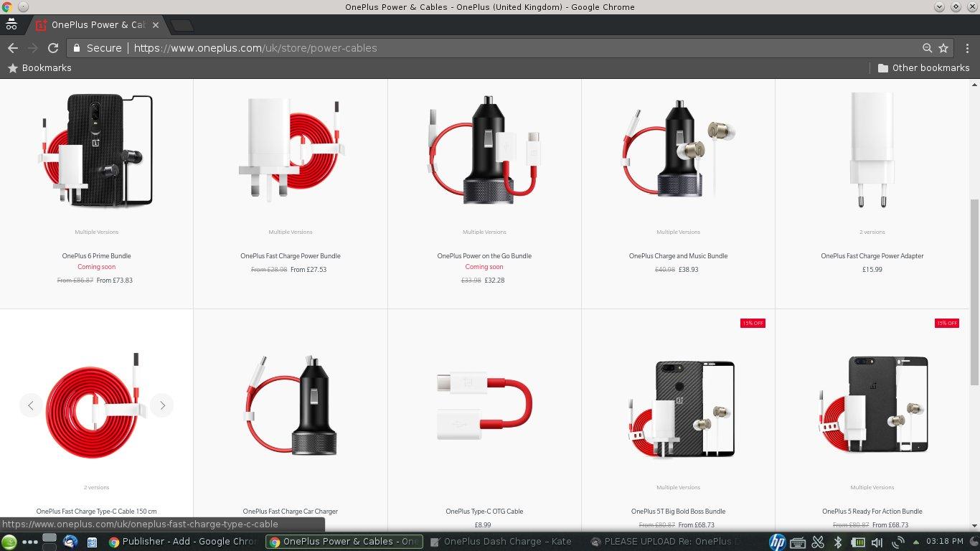Viewport: 980px width, 551px height.
Task: Open the OnePlus Charge and Music Bundle link
Action: pos(678,256)
